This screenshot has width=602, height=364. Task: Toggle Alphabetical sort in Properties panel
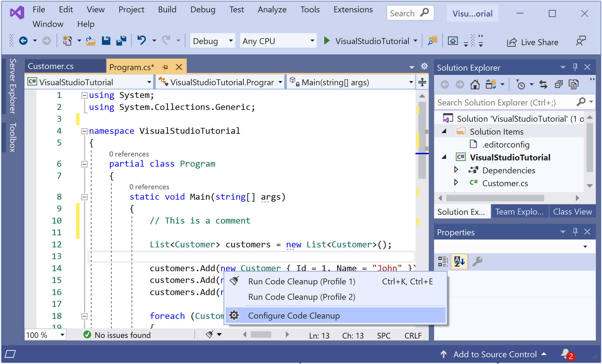click(459, 261)
